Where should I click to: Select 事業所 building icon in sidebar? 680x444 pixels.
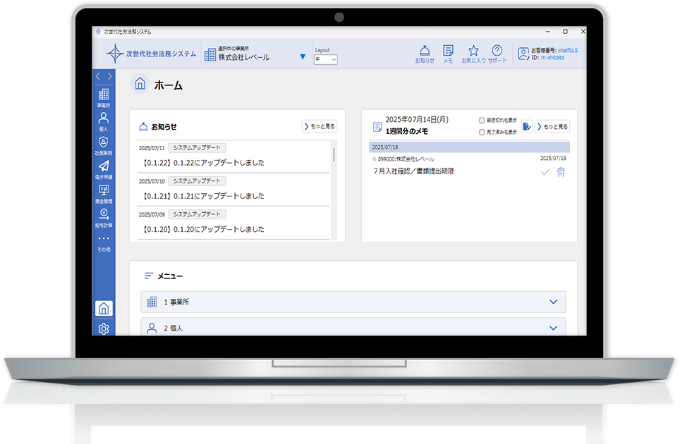coord(104,97)
